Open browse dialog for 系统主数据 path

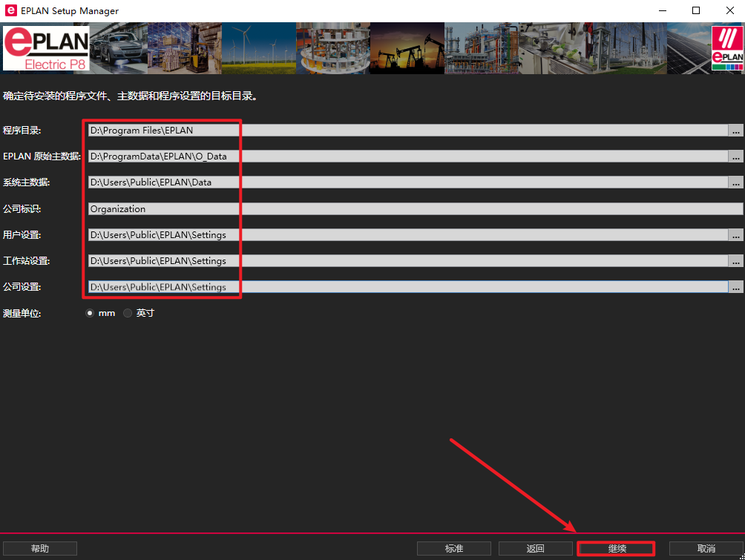735,182
